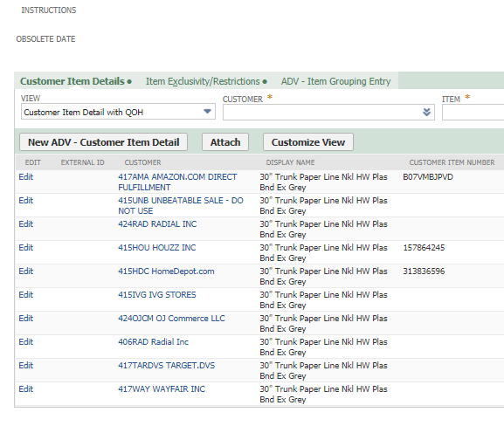Open 424OJCM OJ Commerce LLC customer link
This screenshot has height=426, width=504.
coord(171,318)
